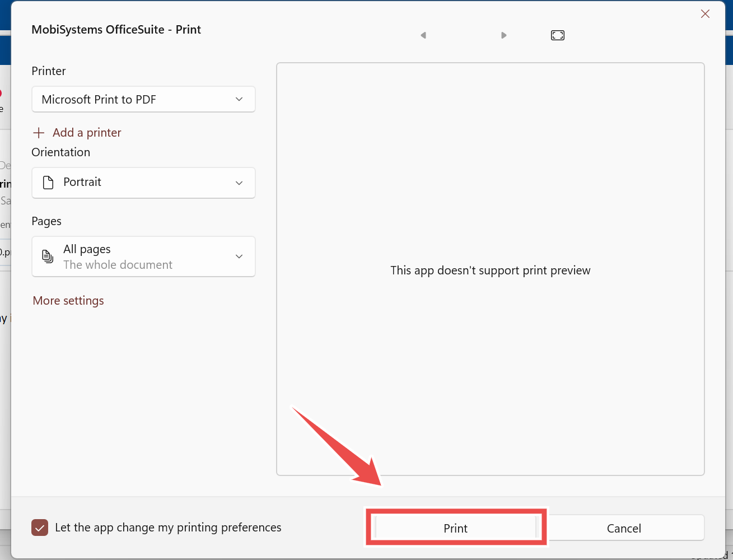The height and width of the screenshot is (560, 733).
Task: Go to next preview page arrow
Action: tap(504, 35)
